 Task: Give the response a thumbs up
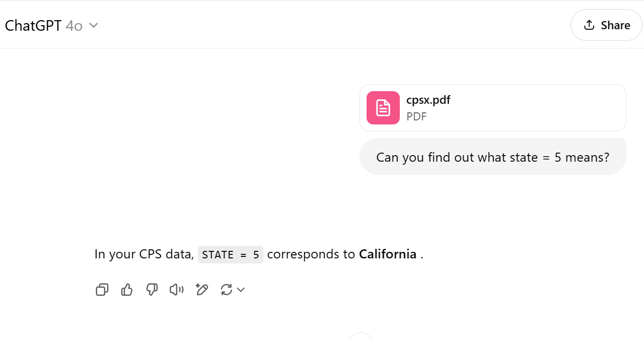(x=127, y=290)
